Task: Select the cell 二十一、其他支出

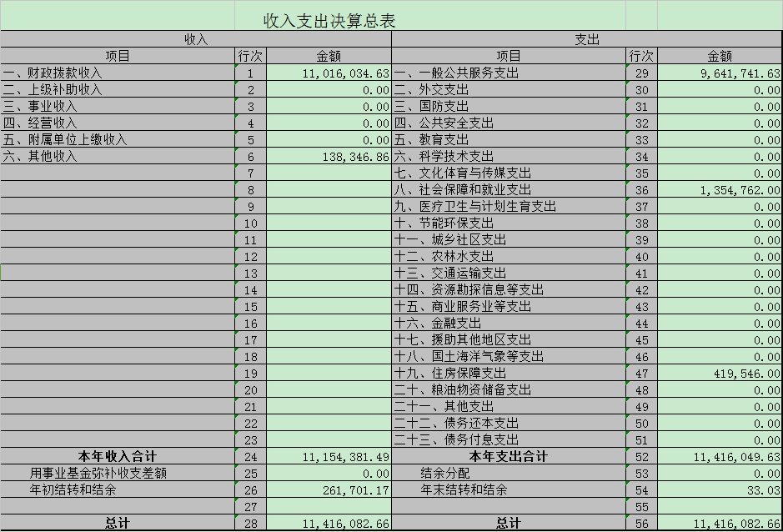Action: pyautogui.click(x=509, y=406)
